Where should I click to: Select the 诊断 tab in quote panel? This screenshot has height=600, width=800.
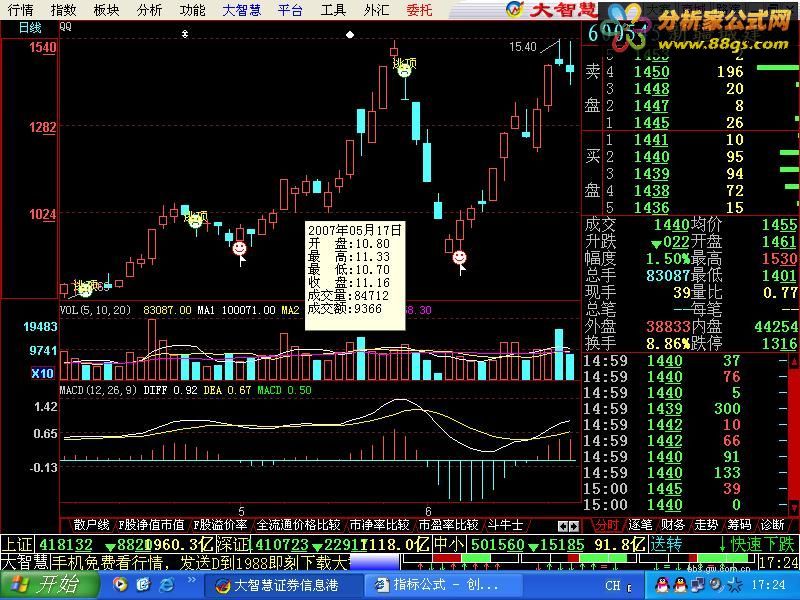point(772,525)
